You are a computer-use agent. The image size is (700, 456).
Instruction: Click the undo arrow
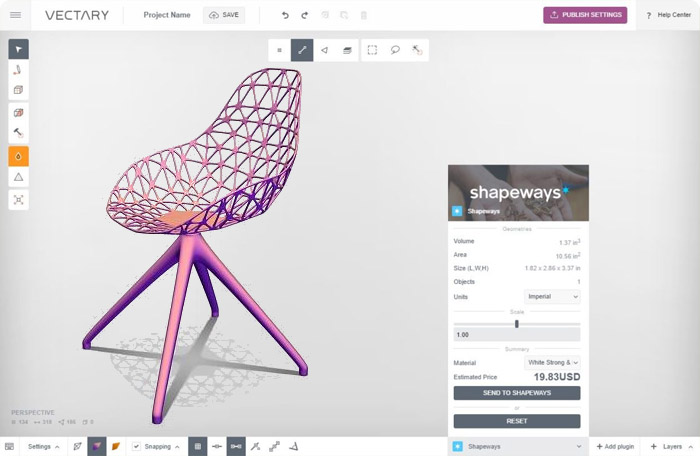click(x=285, y=15)
